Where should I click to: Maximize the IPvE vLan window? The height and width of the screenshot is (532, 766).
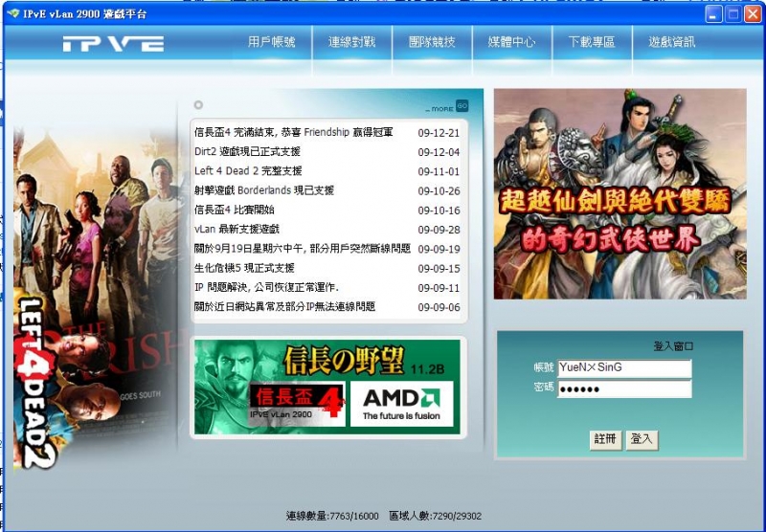(x=733, y=14)
